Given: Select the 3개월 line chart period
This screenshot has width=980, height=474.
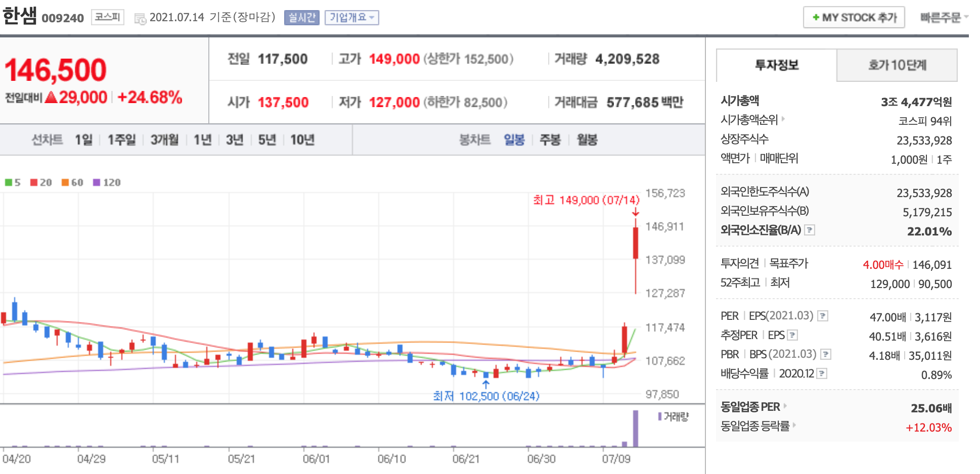Looking at the screenshot, I should [165, 139].
